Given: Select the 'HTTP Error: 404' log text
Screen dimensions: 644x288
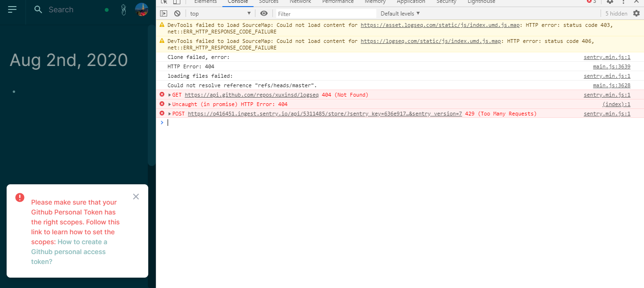Looking at the screenshot, I should click(191, 66).
